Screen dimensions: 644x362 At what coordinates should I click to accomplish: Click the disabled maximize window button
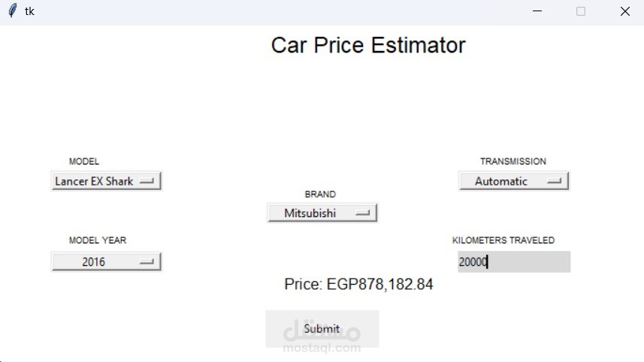(x=581, y=11)
